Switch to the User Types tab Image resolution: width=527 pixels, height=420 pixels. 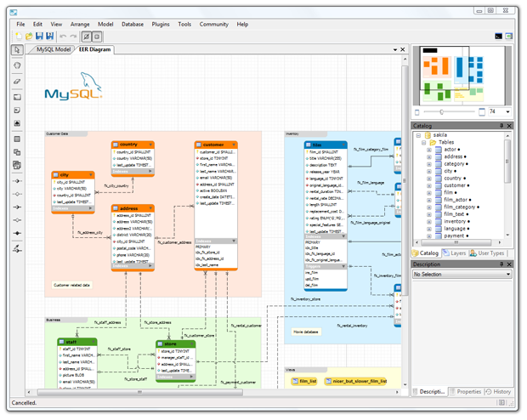point(487,253)
